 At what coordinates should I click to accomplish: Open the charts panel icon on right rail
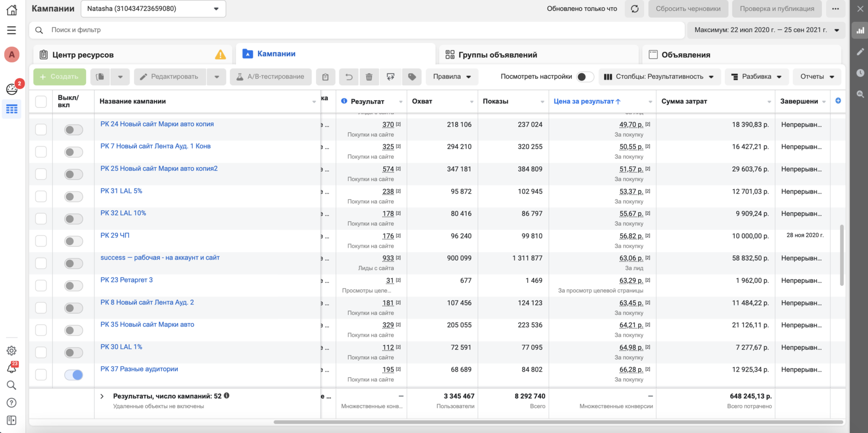(x=860, y=30)
